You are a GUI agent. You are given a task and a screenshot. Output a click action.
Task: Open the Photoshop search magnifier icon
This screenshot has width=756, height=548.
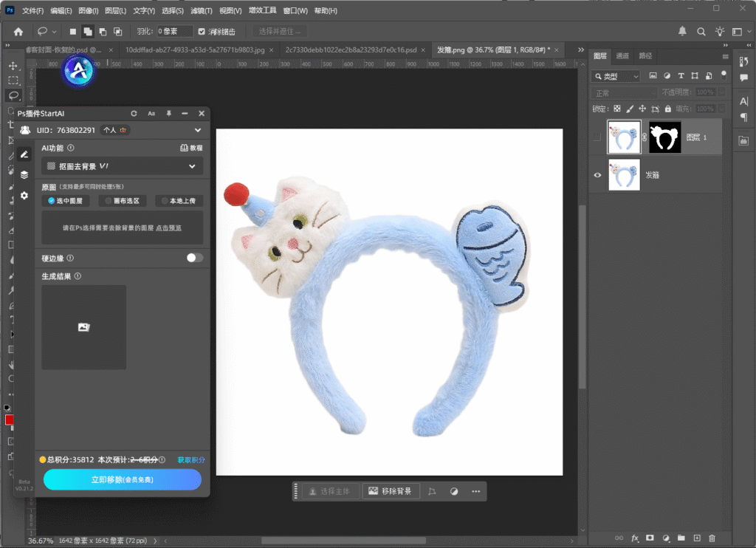[701, 32]
